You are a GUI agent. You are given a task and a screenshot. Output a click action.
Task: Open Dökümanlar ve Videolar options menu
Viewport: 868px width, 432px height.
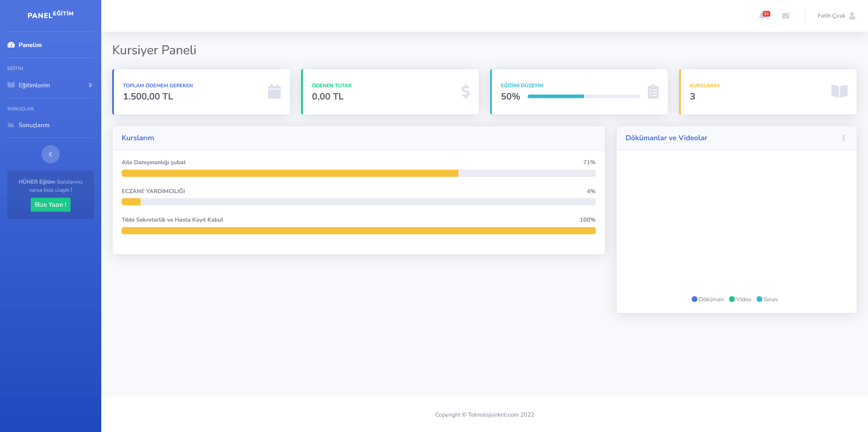click(x=844, y=138)
